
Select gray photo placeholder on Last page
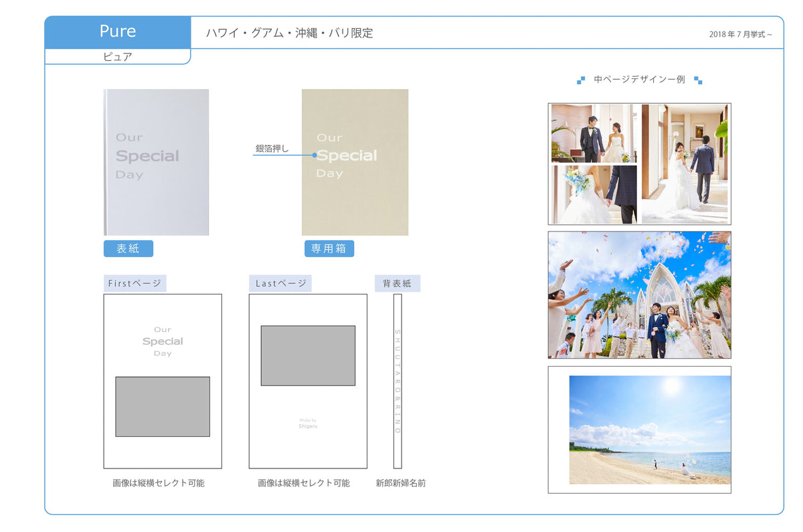(x=308, y=355)
